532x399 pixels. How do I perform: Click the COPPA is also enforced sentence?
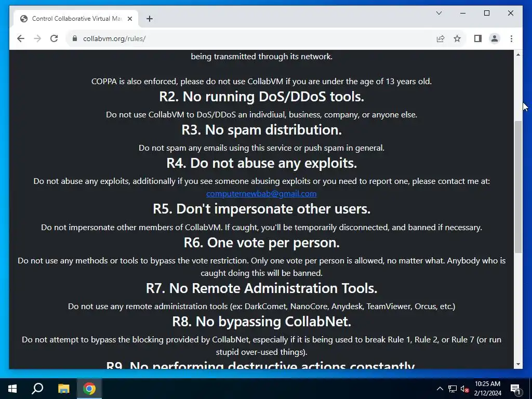pyautogui.click(x=262, y=82)
